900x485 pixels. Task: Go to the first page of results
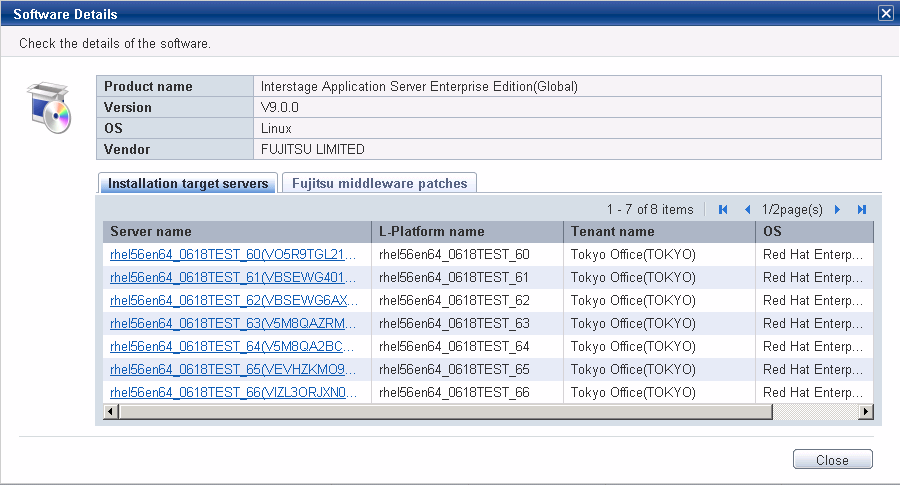[723, 209]
